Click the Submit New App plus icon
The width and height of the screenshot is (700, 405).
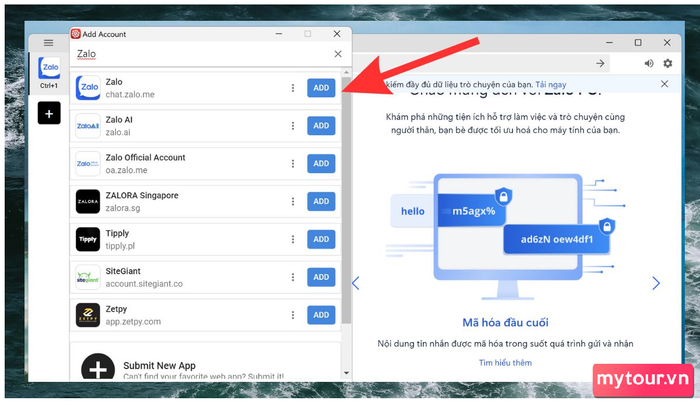98,368
